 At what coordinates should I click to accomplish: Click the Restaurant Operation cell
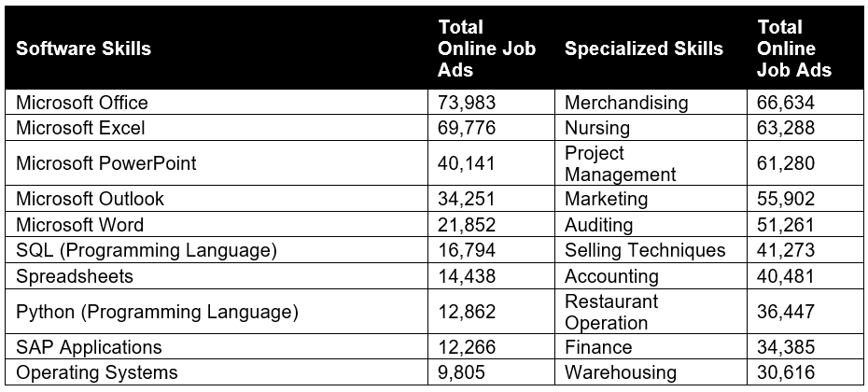(611, 312)
